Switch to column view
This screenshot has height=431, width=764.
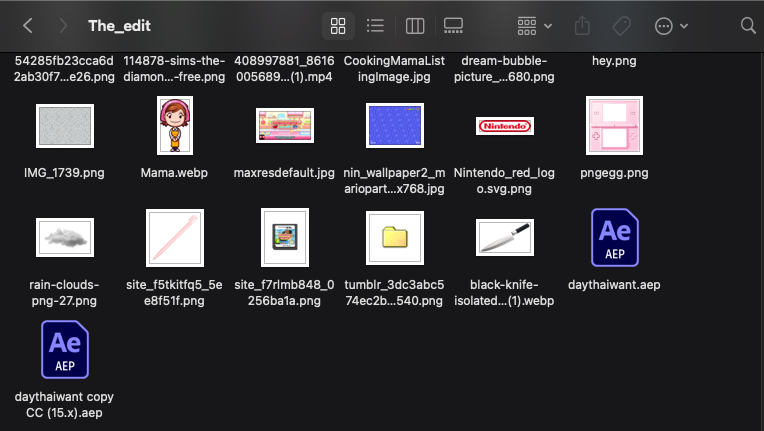point(415,26)
